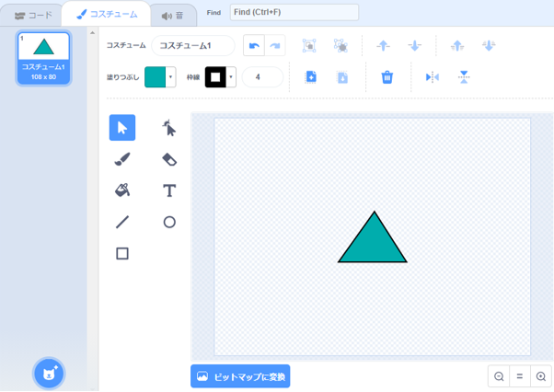The height and width of the screenshot is (392, 554).
Task: Switch to the コード tab
Action: pos(33,16)
